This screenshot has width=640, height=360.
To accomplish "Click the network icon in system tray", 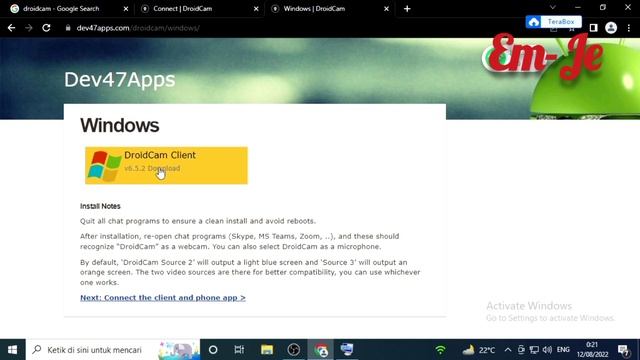I will 534,350.
